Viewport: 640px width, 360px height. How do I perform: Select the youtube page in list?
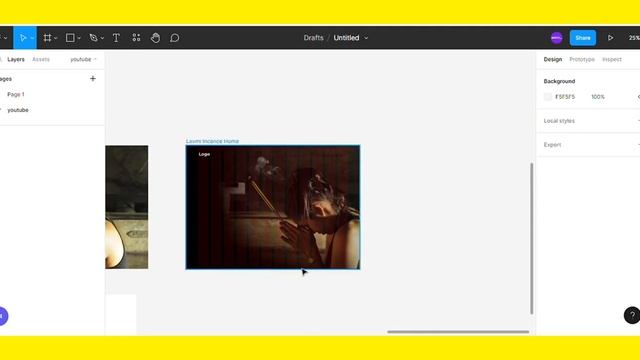(x=18, y=110)
